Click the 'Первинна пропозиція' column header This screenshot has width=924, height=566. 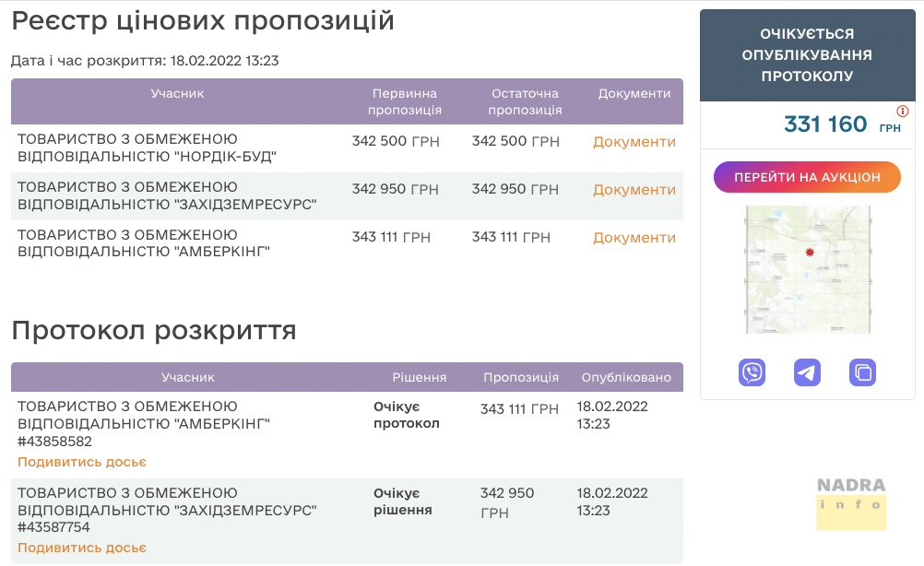[x=404, y=101]
